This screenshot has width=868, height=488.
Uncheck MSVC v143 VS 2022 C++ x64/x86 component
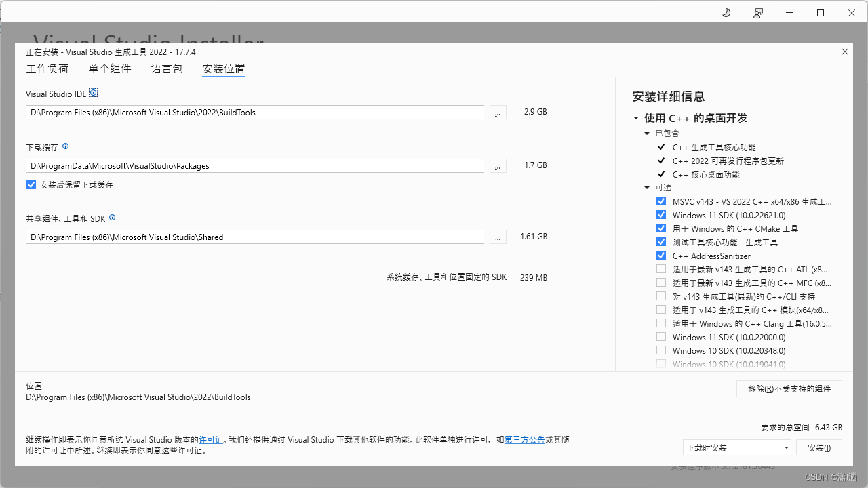pyautogui.click(x=661, y=201)
